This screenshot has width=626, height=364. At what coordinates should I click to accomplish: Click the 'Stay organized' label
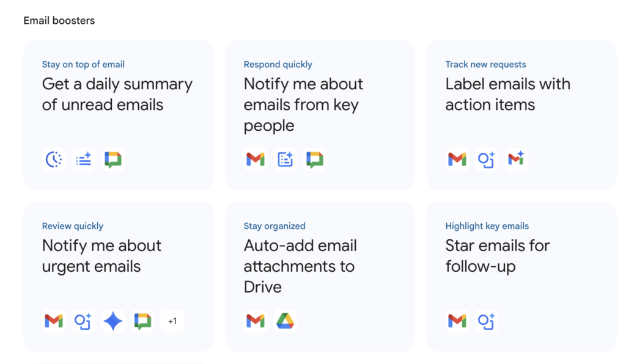274,226
